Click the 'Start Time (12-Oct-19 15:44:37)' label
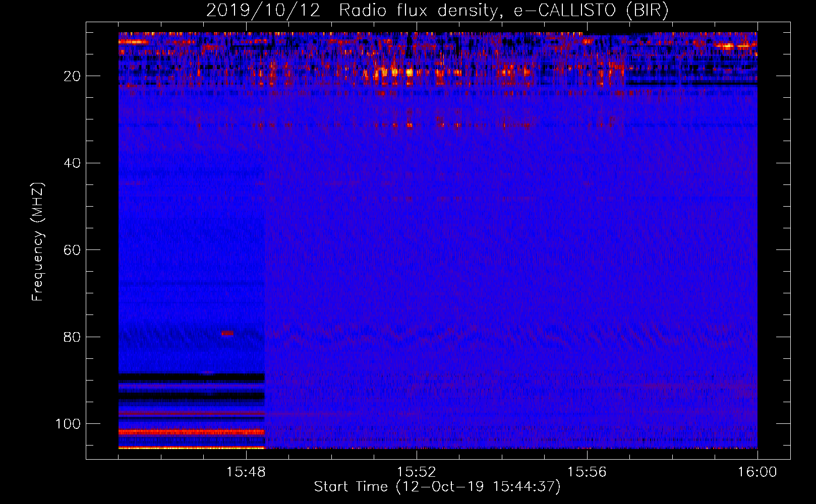The image size is (816, 504). coord(437,487)
